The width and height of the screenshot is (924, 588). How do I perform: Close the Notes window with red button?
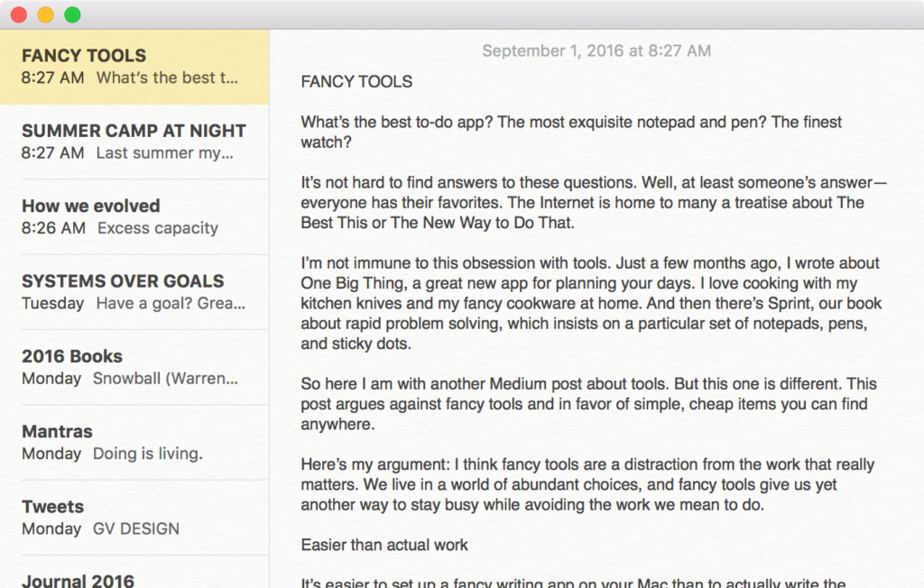click(18, 14)
